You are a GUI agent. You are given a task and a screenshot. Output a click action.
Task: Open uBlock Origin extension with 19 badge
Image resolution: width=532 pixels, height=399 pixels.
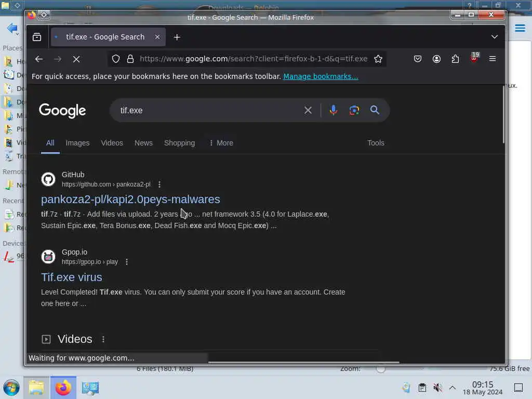(x=474, y=58)
